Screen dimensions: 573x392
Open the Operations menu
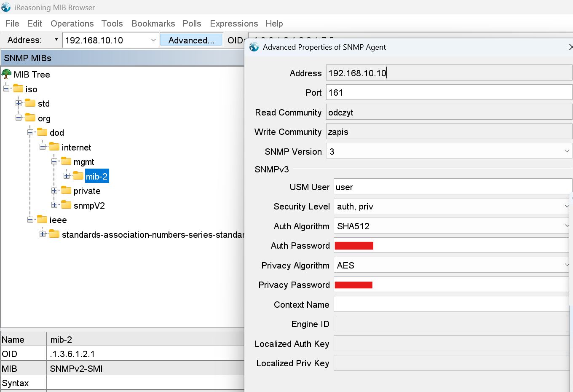coord(72,24)
